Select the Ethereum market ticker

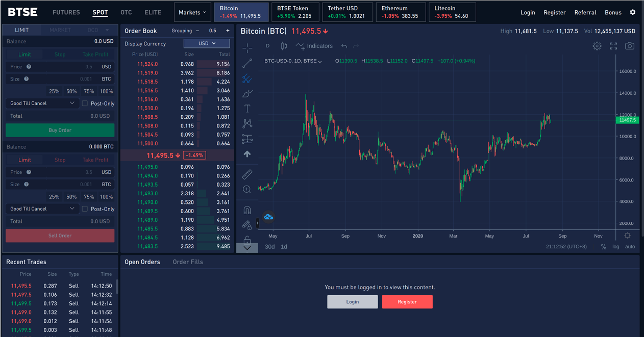[401, 12]
